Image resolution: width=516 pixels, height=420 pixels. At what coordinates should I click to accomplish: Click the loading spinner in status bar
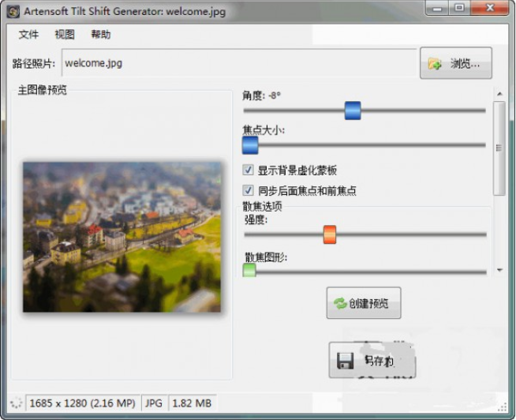point(16,403)
